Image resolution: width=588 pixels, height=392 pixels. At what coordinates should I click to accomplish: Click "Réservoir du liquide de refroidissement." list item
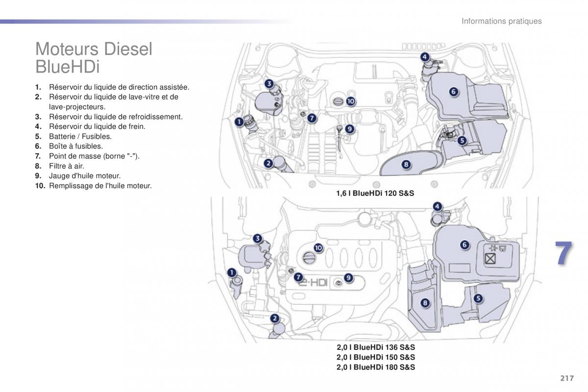pos(109,117)
